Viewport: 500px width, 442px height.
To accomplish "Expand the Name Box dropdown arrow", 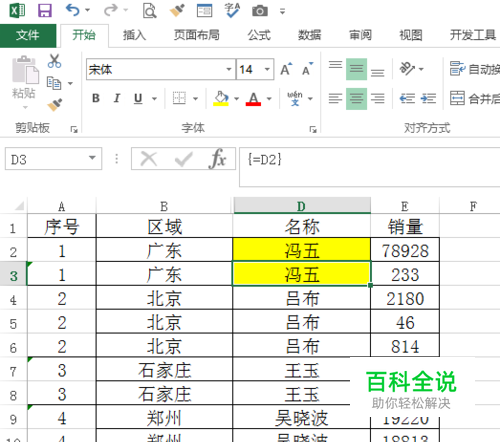I will point(92,158).
